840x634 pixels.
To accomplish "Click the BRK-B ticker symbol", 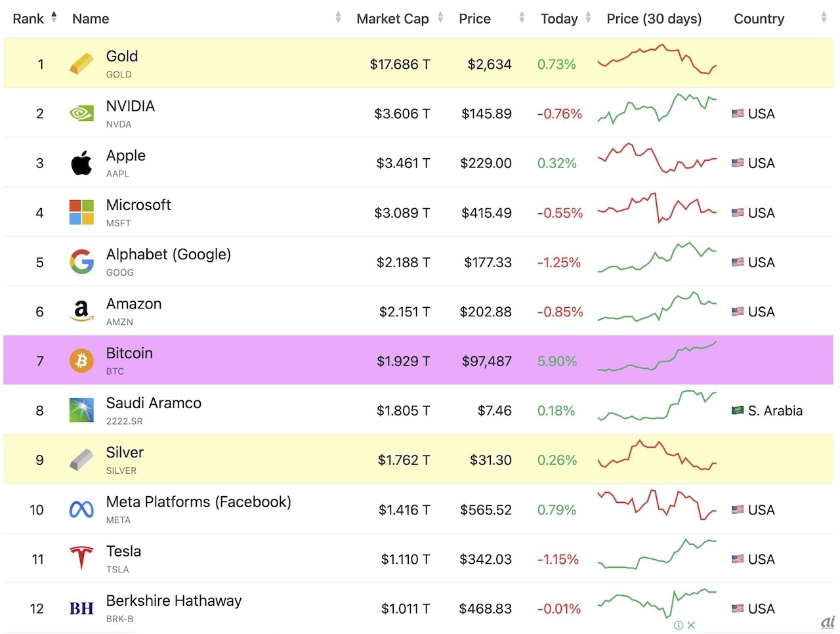I will 119,619.
